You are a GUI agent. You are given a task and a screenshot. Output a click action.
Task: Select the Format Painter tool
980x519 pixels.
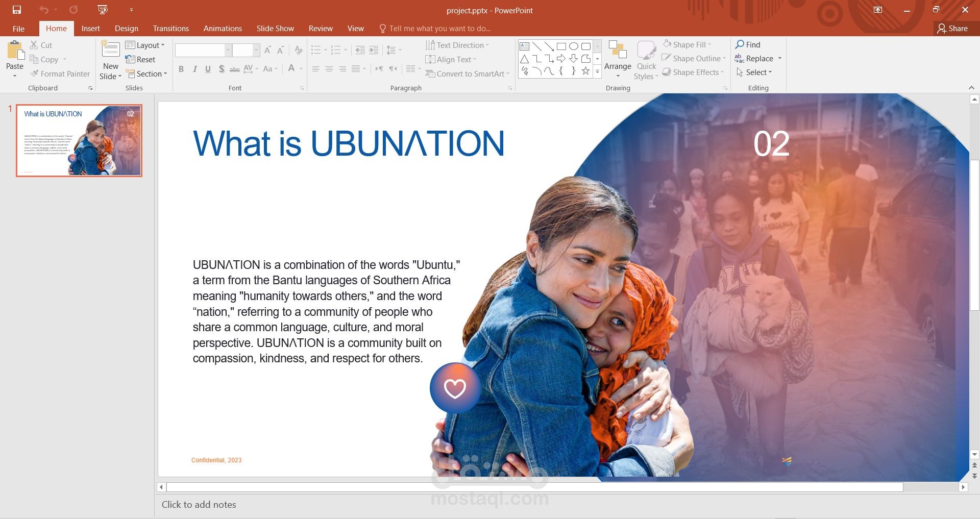pos(60,74)
